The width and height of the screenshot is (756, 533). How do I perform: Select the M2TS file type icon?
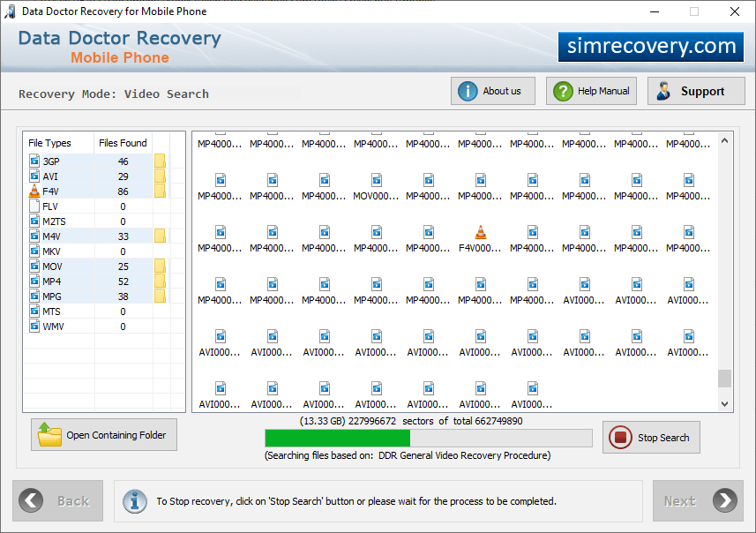pyautogui.click(x=34, y=221)
